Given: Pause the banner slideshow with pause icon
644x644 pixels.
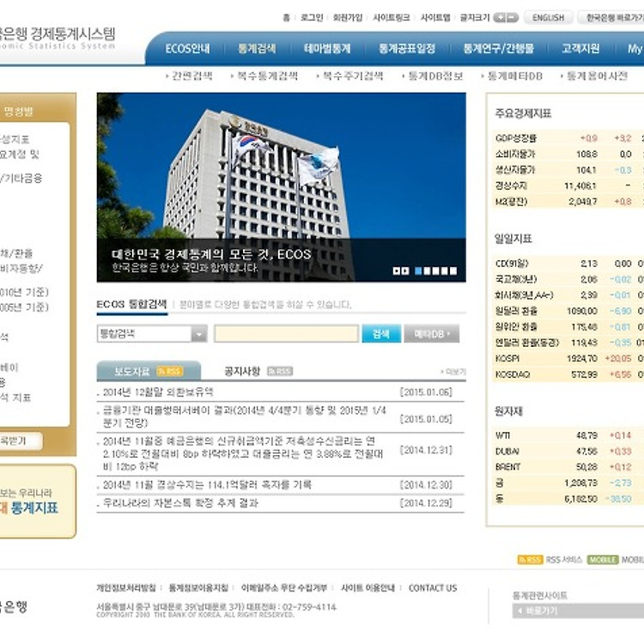Looking at the screenshot, I should click(397, 270).
